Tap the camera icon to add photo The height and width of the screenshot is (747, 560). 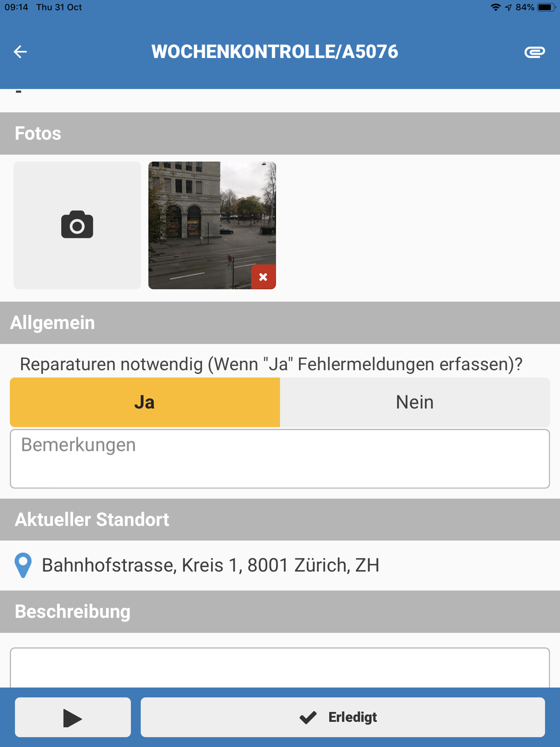pos(77,225)
